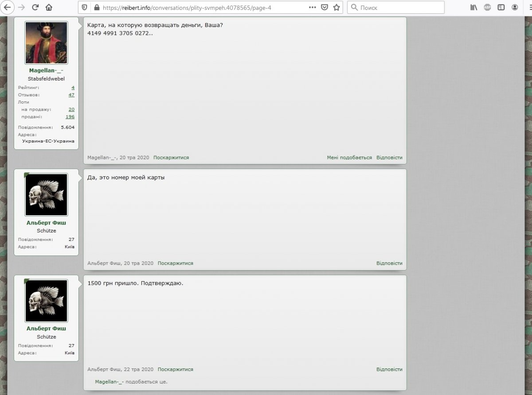The image size is (532, 395).
Task: View Magellan's 47 reviews
Action: point(71,95)
